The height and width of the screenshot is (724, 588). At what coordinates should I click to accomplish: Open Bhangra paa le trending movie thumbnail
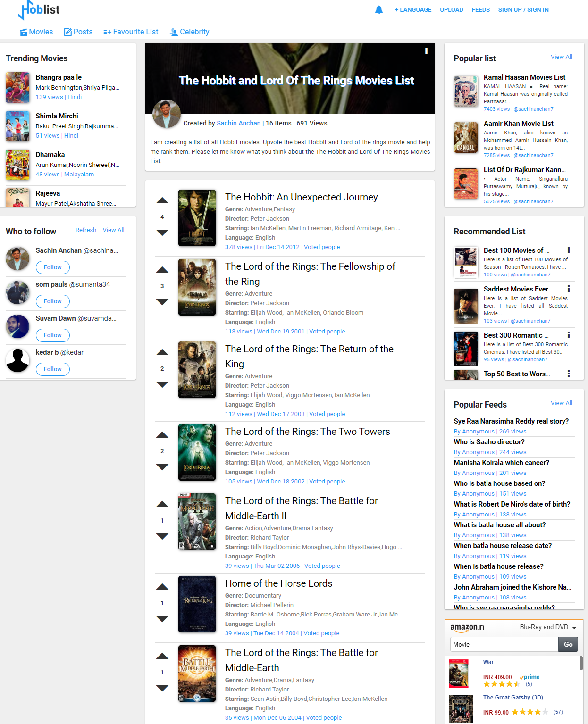pos(17,87)
